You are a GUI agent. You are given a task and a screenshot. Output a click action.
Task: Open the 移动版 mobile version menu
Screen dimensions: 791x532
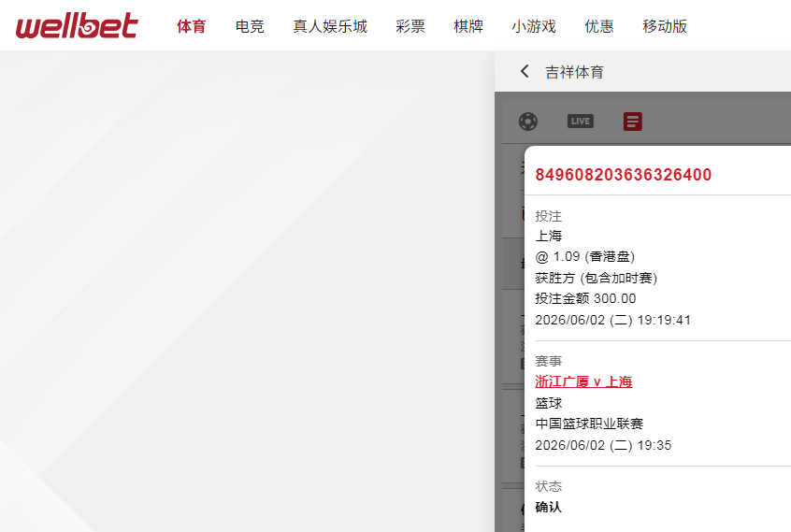665,26
